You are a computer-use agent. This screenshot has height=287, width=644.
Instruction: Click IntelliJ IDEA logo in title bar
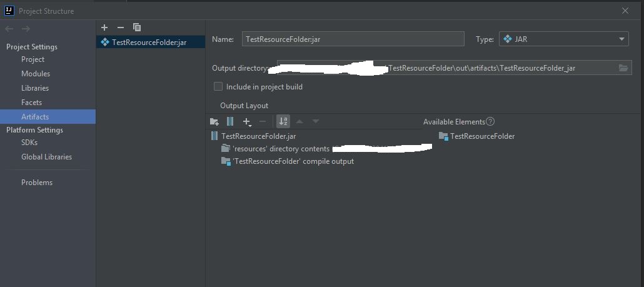click(9, 11)
